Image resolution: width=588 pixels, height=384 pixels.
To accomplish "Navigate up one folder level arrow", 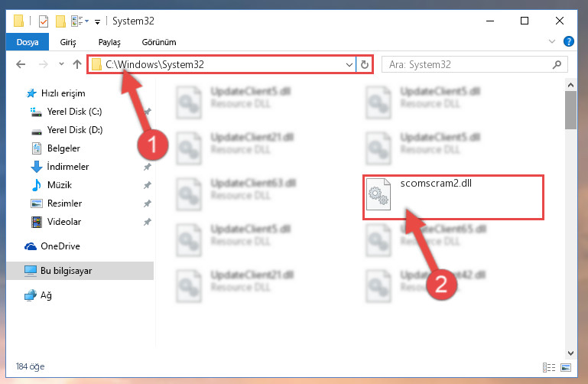I will (77, 64).
